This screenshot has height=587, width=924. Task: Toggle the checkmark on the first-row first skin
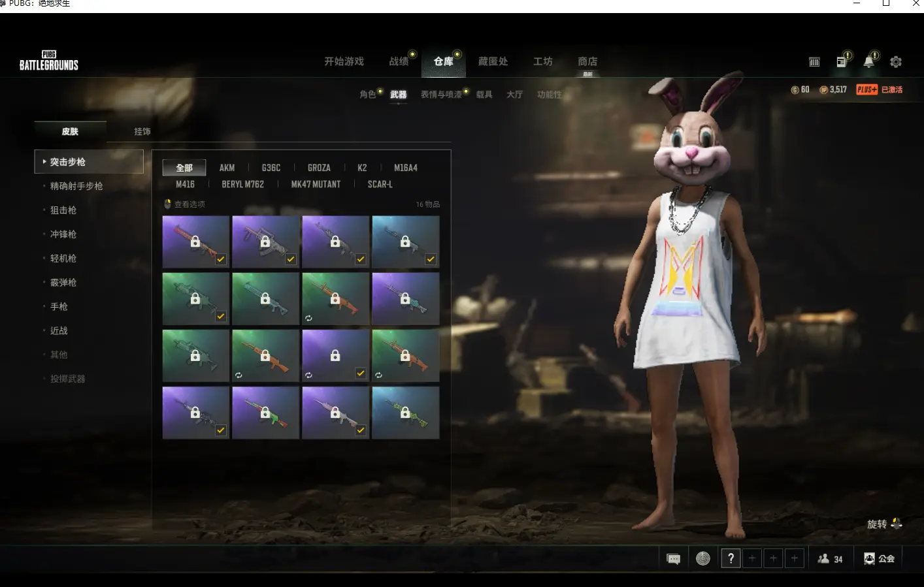[221, 259]
